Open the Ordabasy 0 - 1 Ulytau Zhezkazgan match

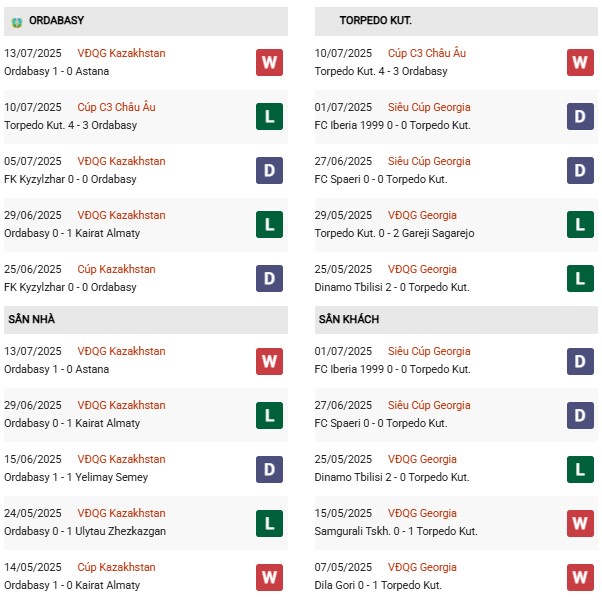(85, 531)
